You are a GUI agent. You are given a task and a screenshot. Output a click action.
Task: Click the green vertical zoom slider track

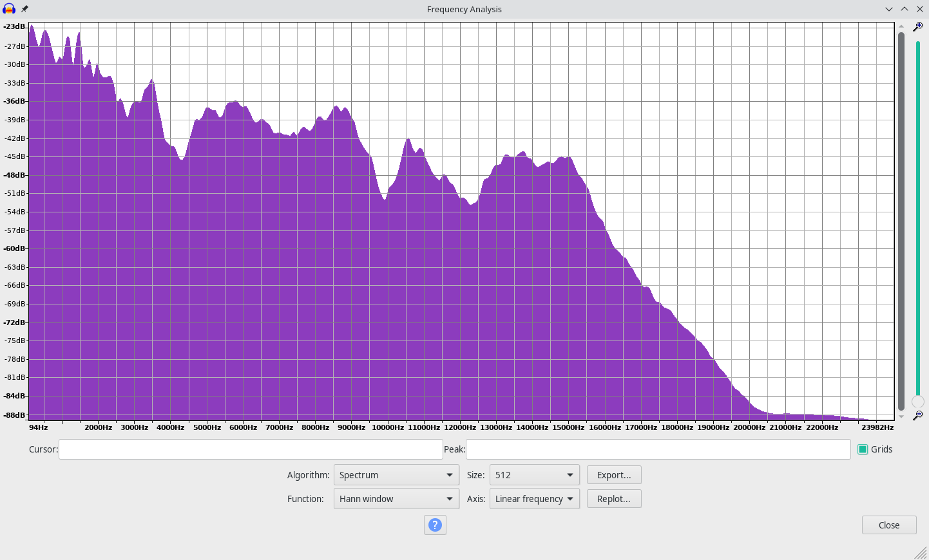[918, 219]
